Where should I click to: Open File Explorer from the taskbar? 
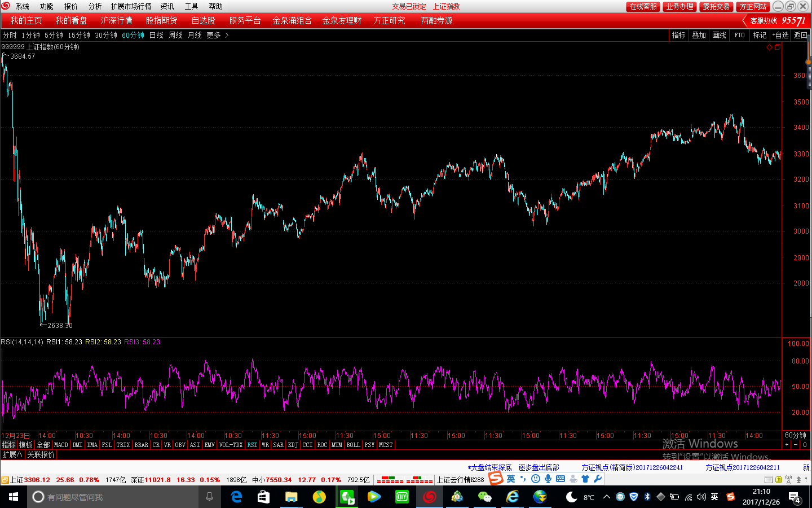click(x=291, y=497)
